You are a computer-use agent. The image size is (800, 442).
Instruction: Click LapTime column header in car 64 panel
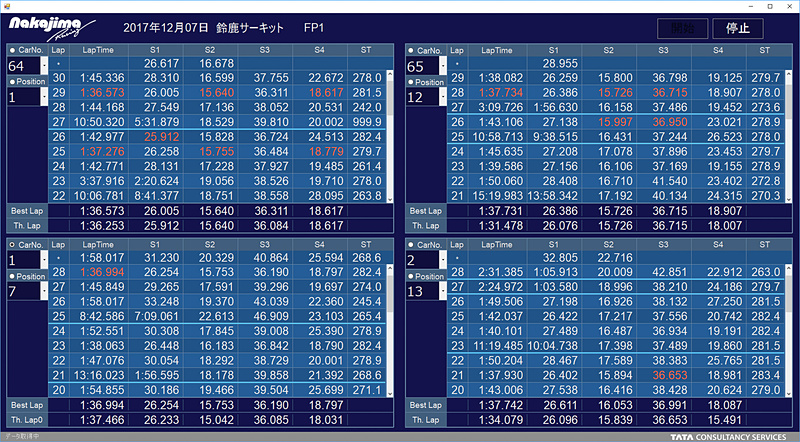pos(98,50)
